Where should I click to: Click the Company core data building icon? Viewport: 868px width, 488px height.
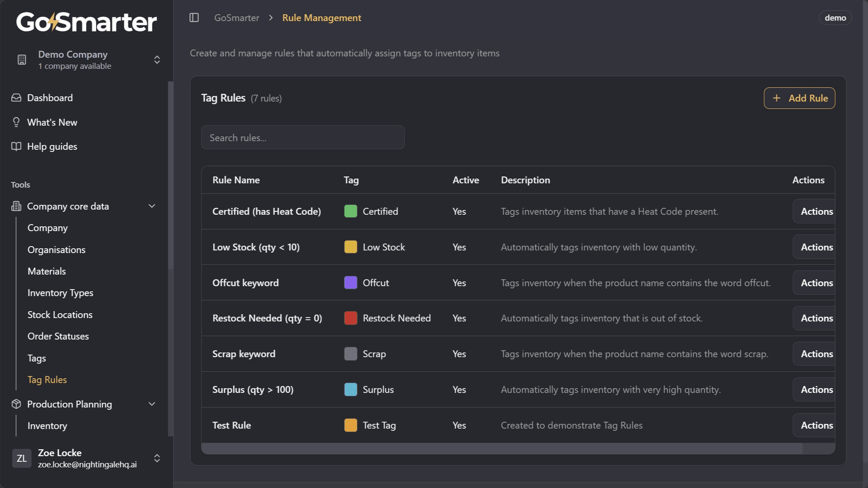pyautogui.click(x=16, y=206)
